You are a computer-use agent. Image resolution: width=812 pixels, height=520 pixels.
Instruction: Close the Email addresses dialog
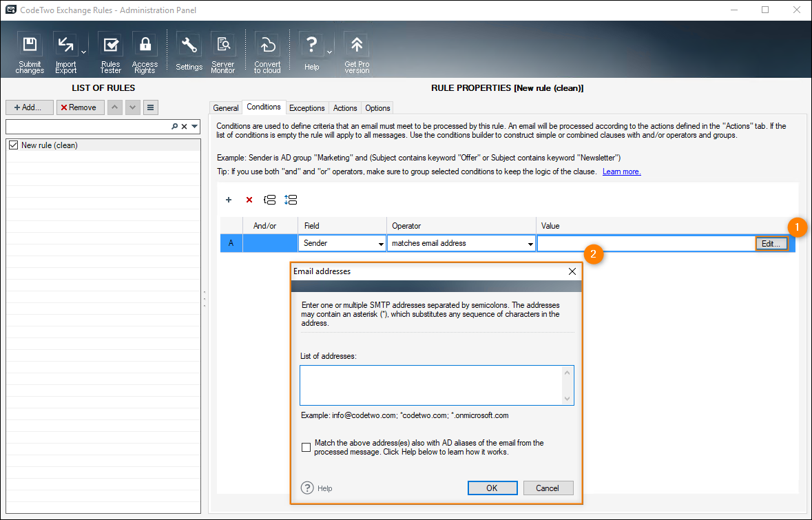pyautogui.click(x=572, y=271)
